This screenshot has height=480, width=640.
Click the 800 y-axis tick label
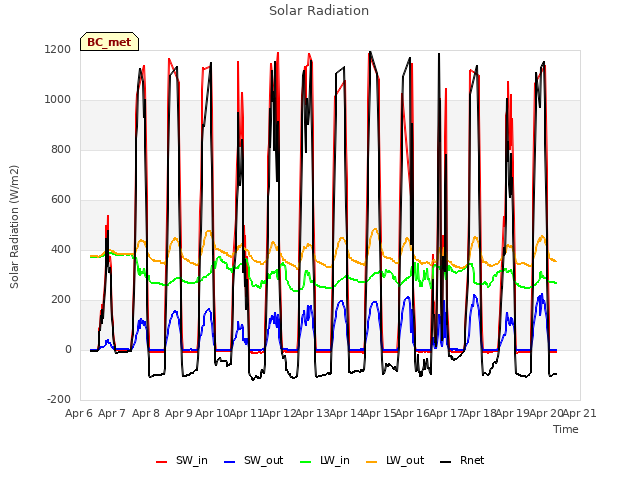[61, 150]
